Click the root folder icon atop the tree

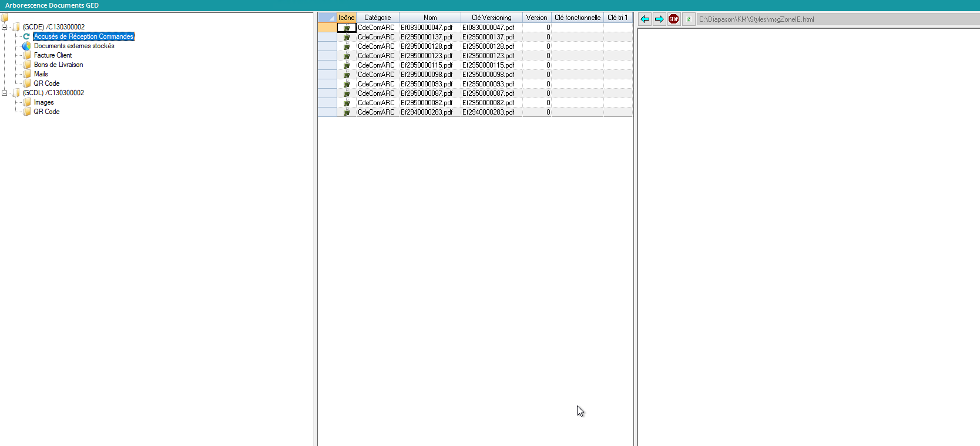(5, 18)
